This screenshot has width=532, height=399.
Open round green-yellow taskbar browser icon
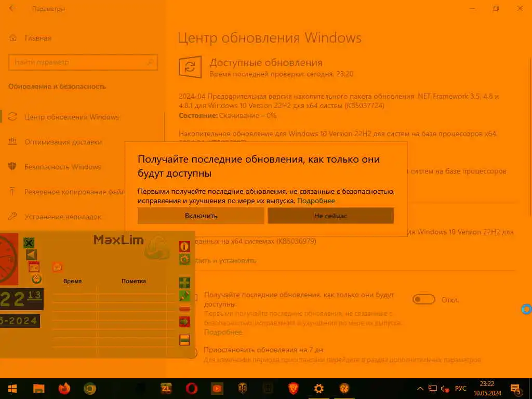[x=89, y=389]
